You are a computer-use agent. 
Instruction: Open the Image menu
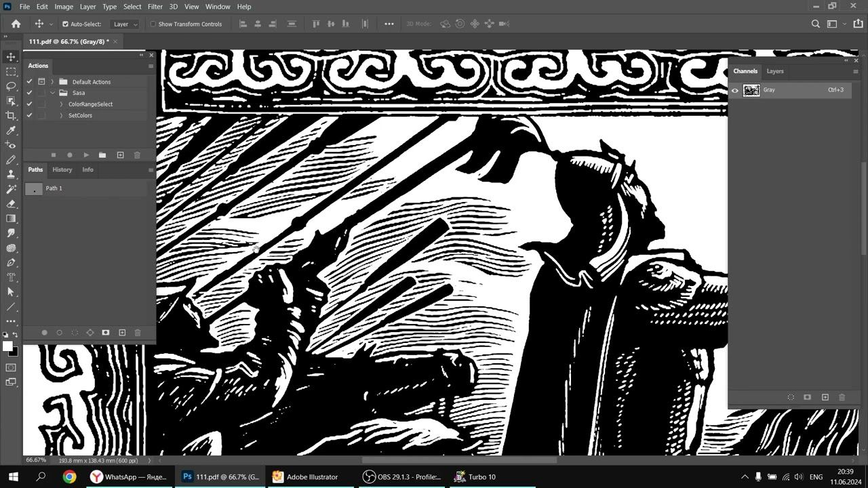[x=64, y=6]
